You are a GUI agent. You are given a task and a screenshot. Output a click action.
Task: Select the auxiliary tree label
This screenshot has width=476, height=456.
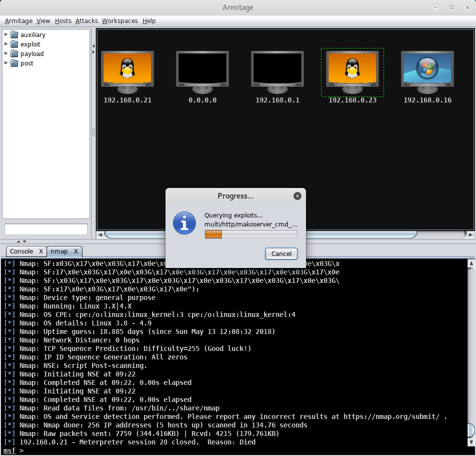click(33, 35)
